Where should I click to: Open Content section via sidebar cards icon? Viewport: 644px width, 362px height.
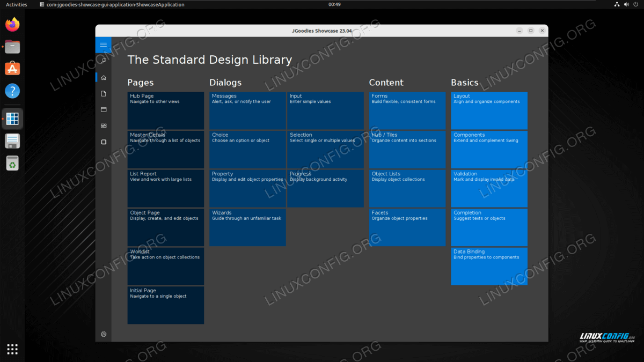point(104,125)
